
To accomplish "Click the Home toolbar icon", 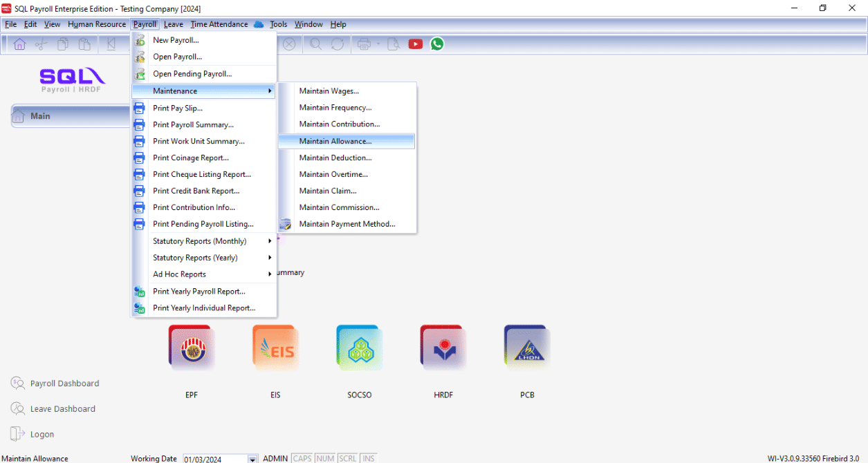I will (x=19, y=44).
